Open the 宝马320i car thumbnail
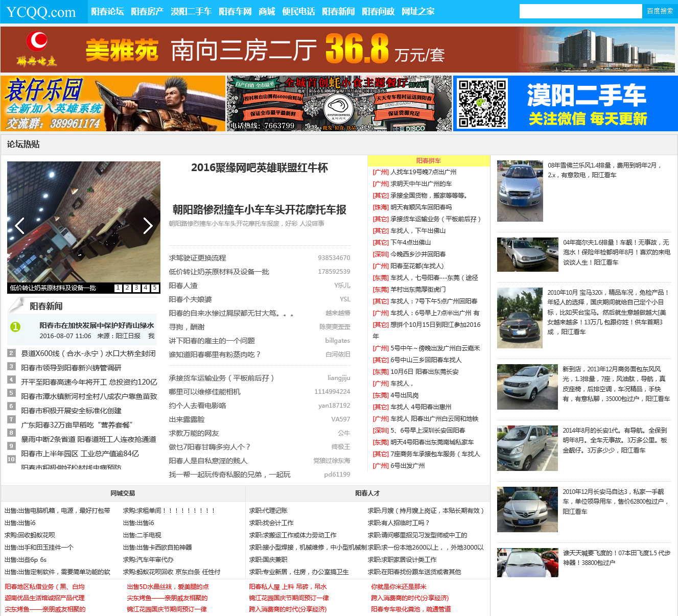The image size is (678, 616). (x=520, y=318)
